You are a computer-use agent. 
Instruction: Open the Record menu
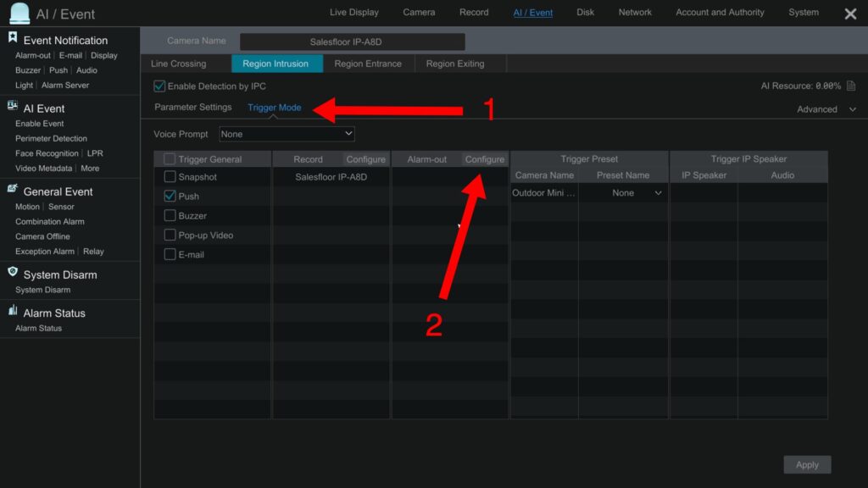click(474, 12)
